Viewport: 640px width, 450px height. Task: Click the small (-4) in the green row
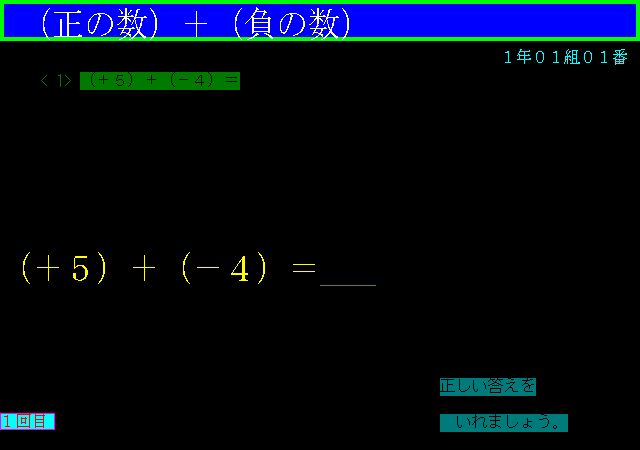pos(191,81)
